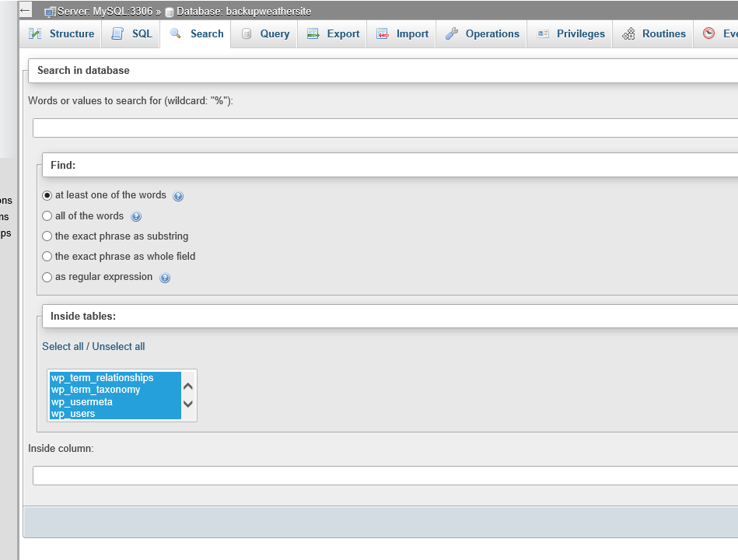Viewport: 738px width, 560px height.
Task: Enable 'as regular expression' matching
Action: [x=47, y=277]
